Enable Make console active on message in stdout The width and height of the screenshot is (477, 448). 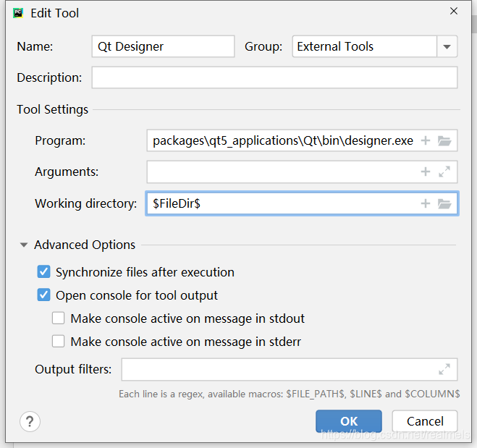(x=58, y=318)
